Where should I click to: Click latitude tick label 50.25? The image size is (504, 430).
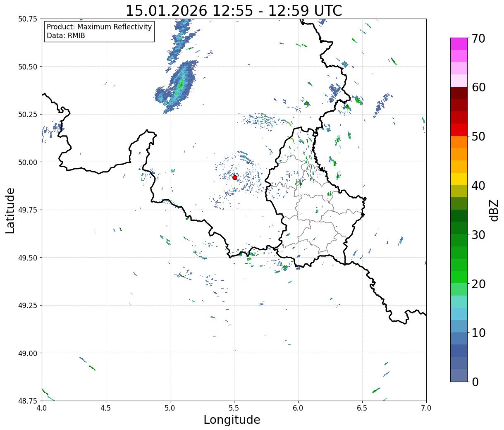tap(27, 115)
